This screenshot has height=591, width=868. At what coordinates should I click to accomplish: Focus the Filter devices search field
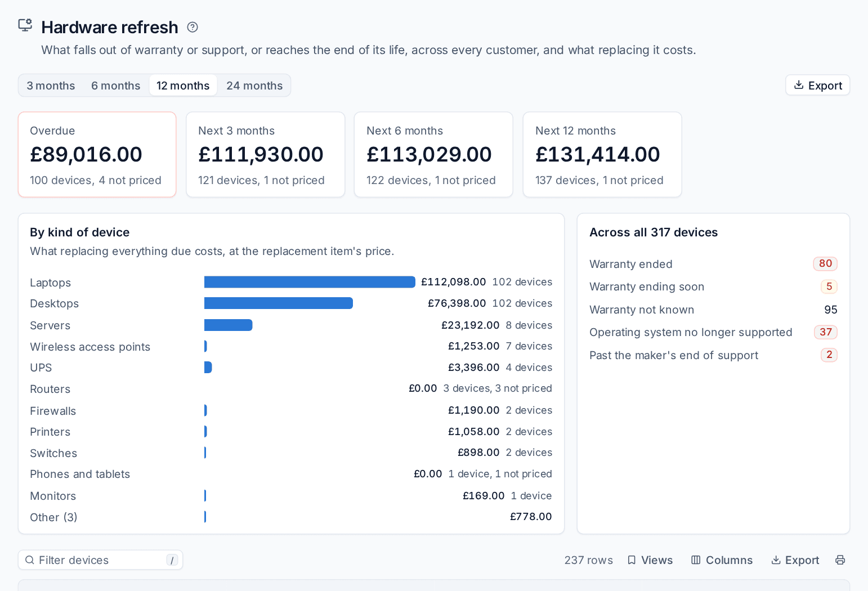point(101,560)
